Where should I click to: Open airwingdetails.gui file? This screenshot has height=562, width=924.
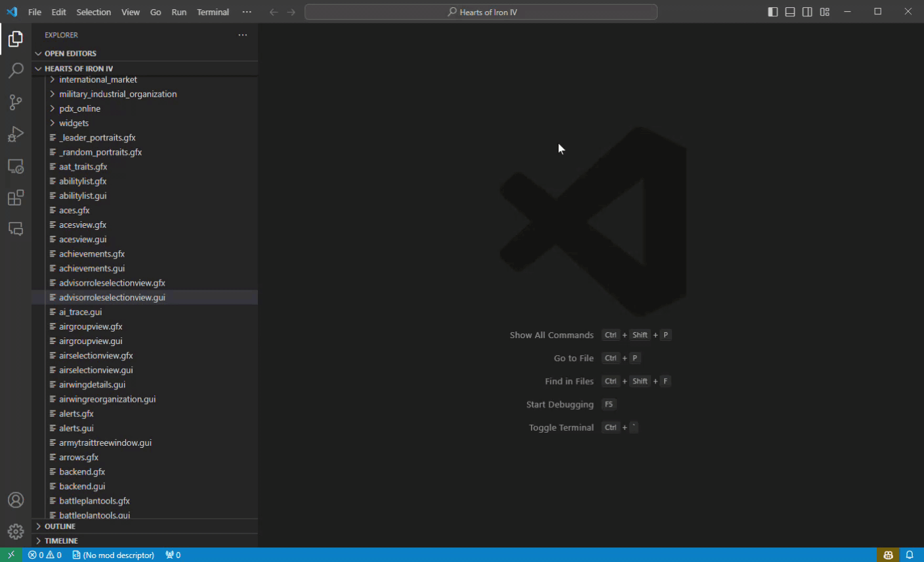point(144,384)
